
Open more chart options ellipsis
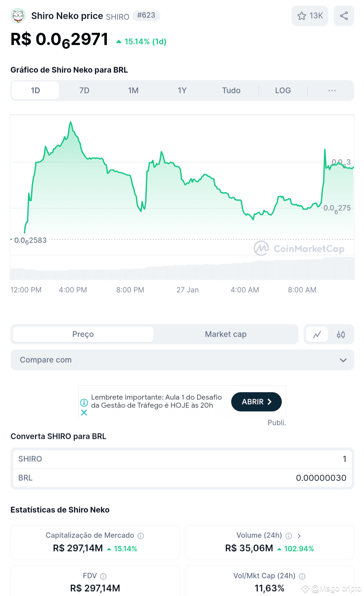click(332, 90)
